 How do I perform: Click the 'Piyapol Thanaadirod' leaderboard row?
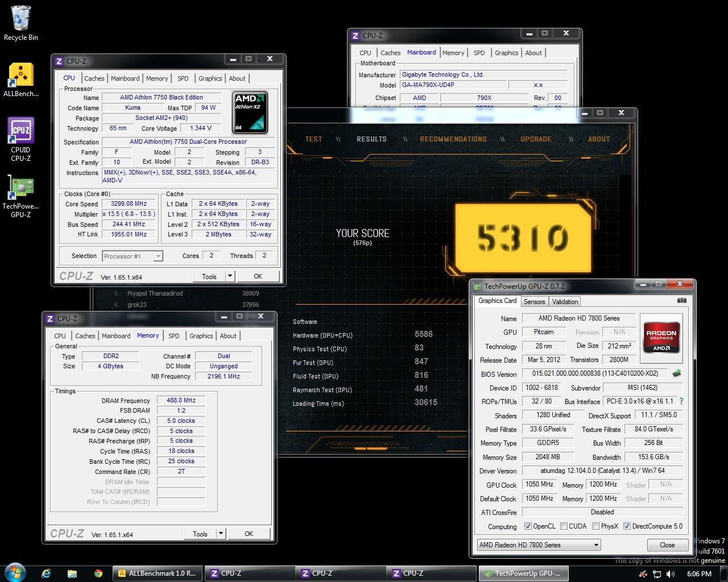click(187, 293)
